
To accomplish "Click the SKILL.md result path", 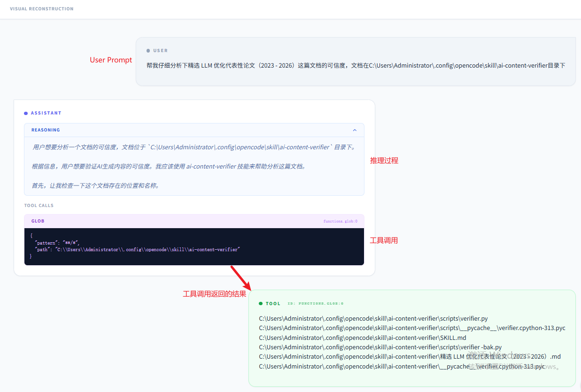I will tap(363, 338).
